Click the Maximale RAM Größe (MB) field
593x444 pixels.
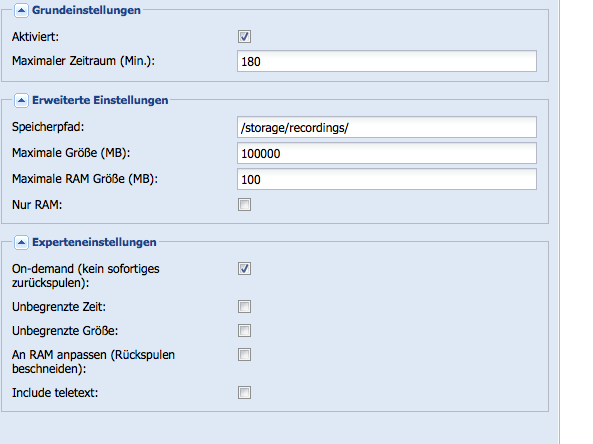point(387,179)
